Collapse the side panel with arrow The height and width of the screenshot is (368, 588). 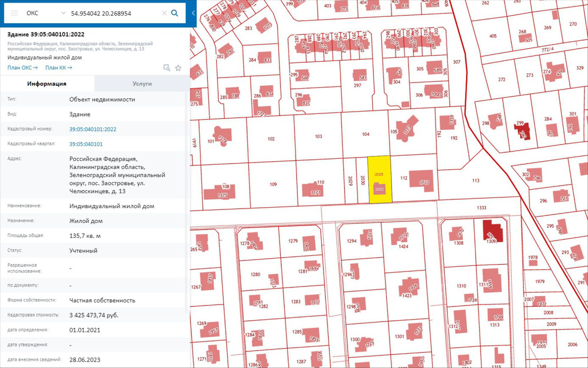tap(193, 13)
